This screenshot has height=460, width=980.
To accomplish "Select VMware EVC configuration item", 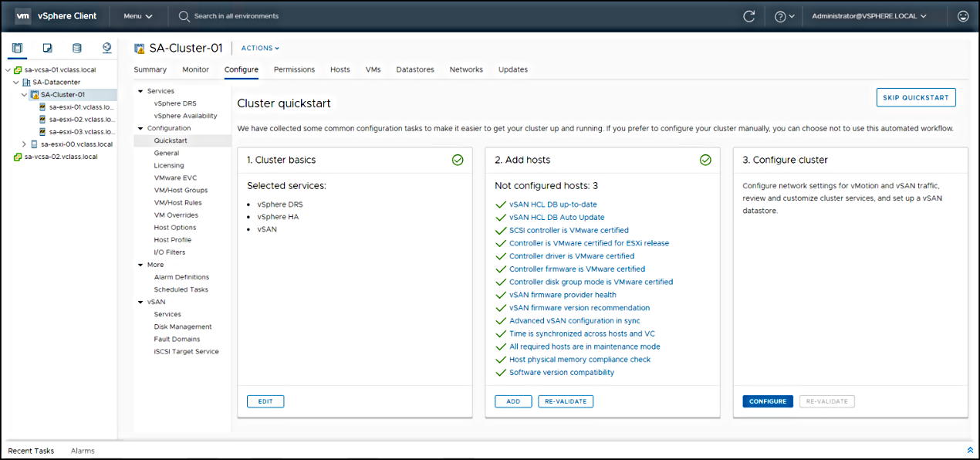I will tap(175, 178).
